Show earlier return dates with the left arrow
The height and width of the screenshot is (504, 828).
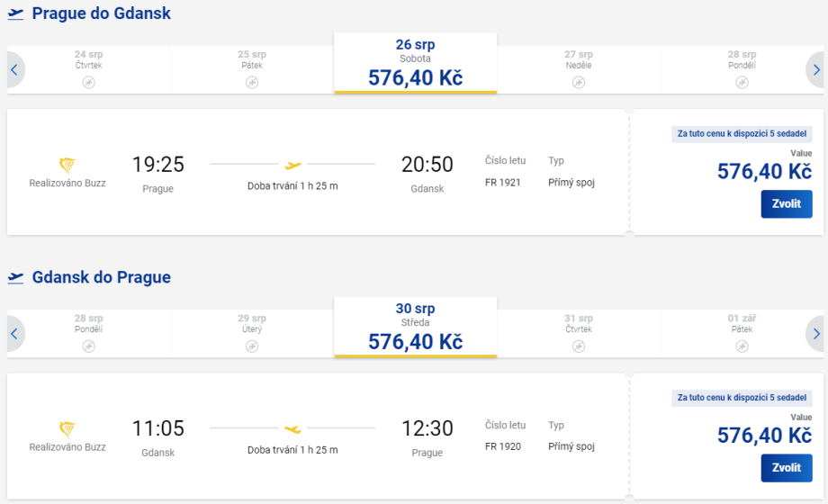click(x=14, y=333)
